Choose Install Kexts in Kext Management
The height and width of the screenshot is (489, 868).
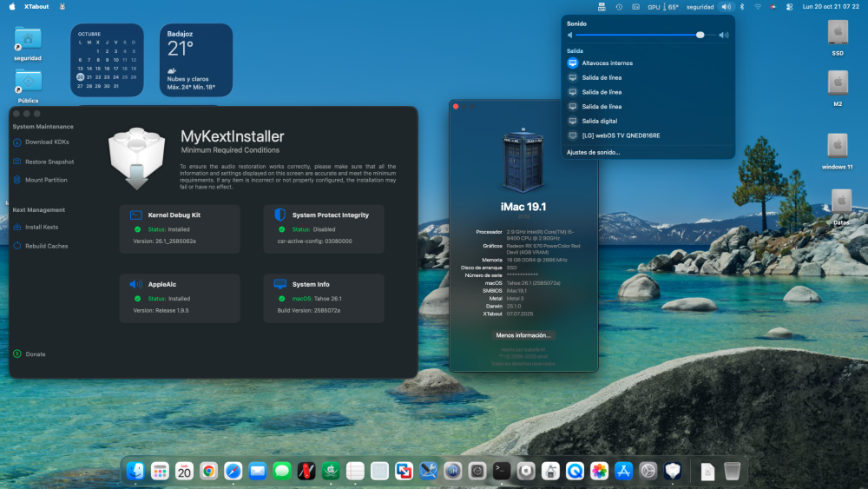36,227
